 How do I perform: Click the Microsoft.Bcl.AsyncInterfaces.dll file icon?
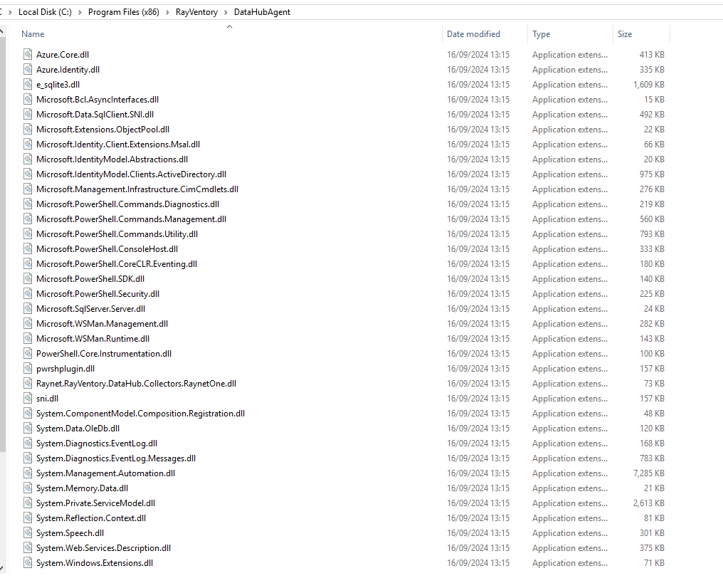click(28, 100)
